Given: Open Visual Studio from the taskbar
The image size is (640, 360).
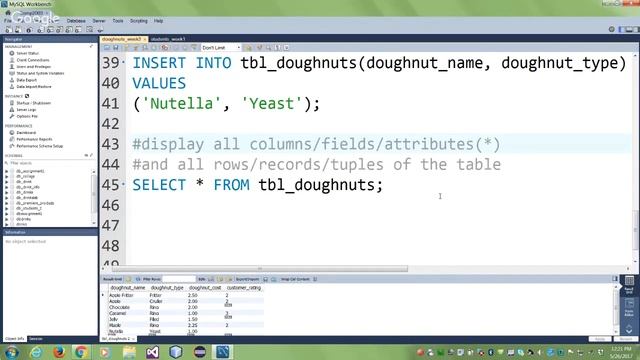Looking at the screenshot, I should tap(152, 352).
